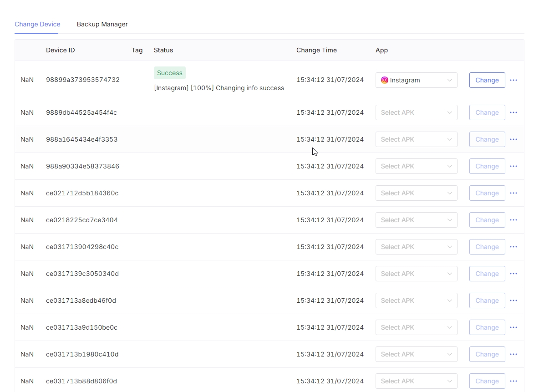Click three-dot menu for device 9889db44525a454f4c
This screenshot has height=392, width=539.
click(514, 112)
